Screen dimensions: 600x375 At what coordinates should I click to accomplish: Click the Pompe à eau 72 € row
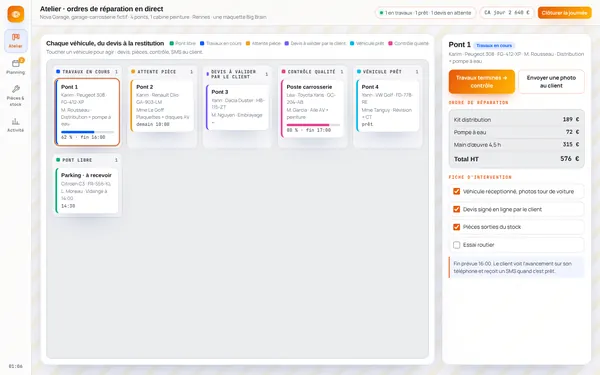click(516, 132)
